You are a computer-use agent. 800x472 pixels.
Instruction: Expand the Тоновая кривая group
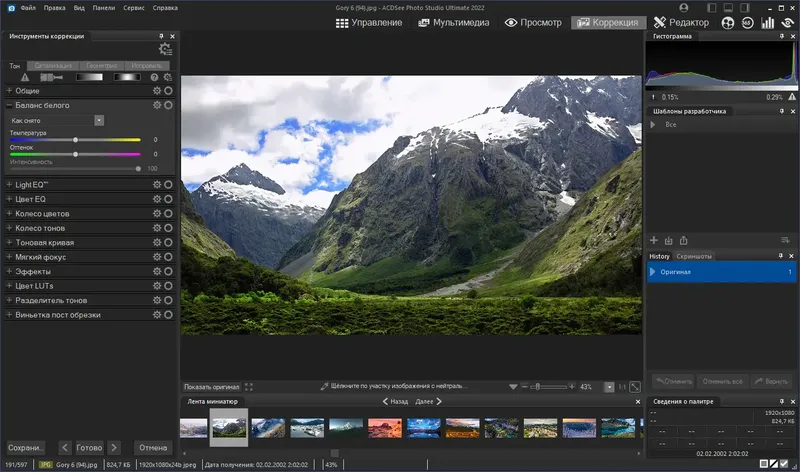(x=9, y=242)
